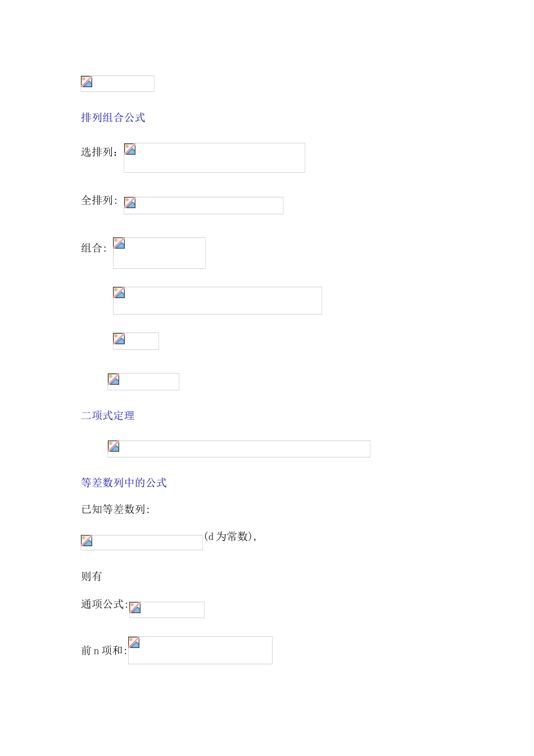Click broken image next to 前n项和
534x756 pixels.
click(200, 650)
